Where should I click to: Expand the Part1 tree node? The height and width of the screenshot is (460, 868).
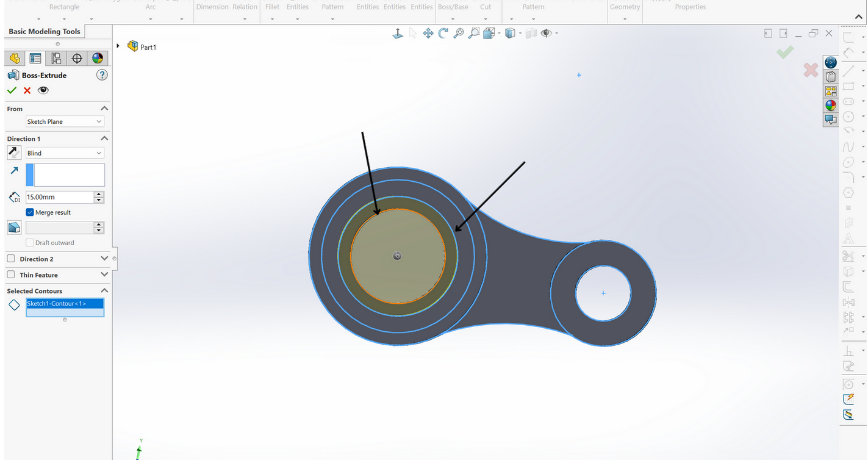tap(118, 46)
